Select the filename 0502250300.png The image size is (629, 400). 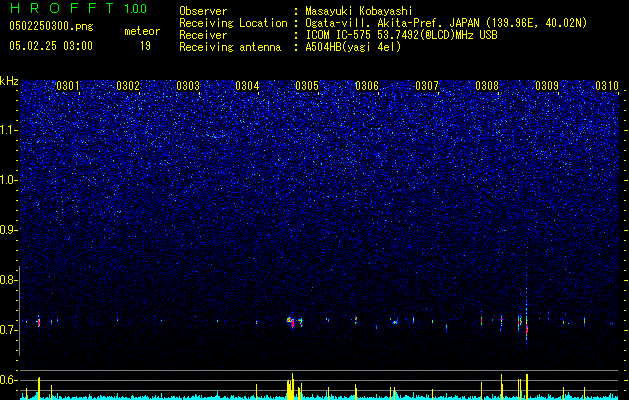click(51, 27)
